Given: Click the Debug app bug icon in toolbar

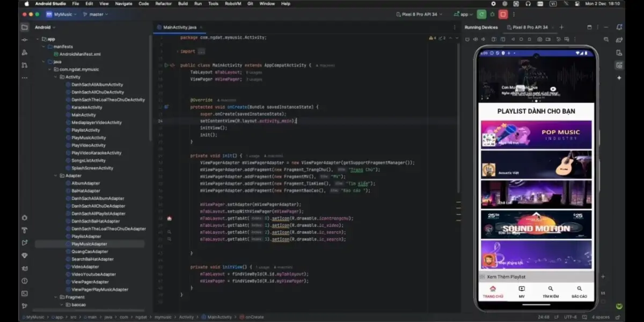Looking at the screenshot, I should [x=493, y=14].
